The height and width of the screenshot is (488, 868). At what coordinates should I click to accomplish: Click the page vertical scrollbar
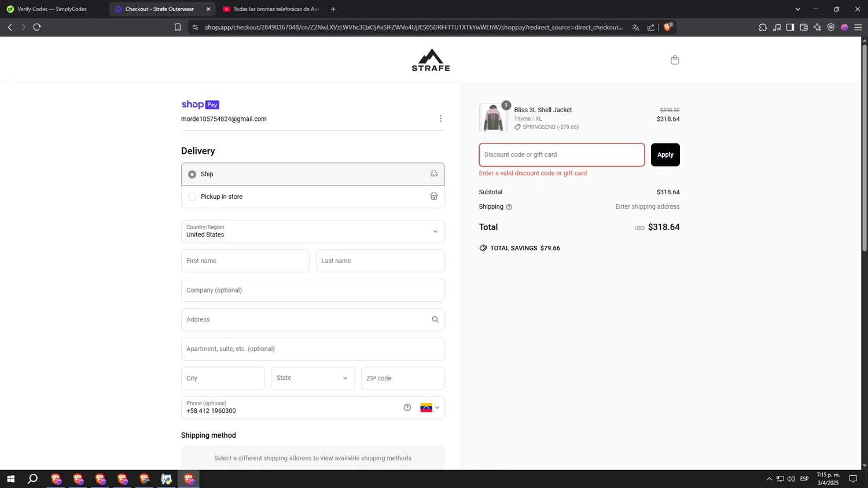865,148
